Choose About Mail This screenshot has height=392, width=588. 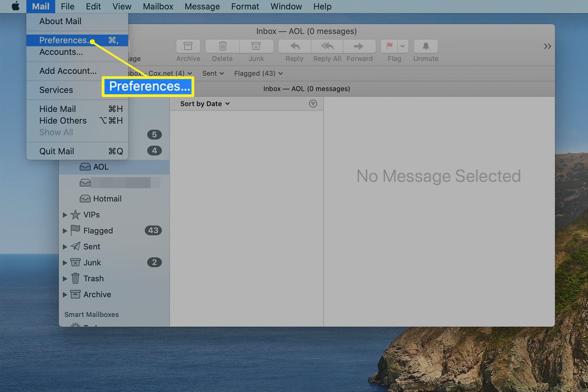(77, 21)
